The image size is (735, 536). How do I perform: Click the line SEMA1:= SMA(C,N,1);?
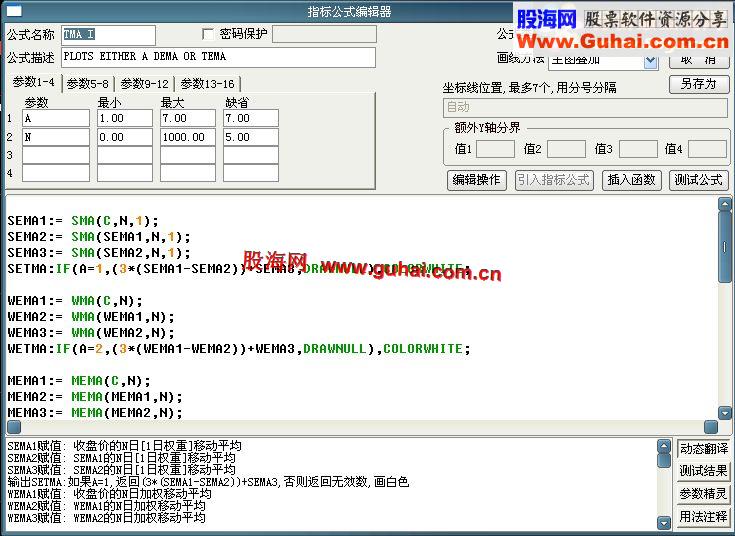(83, 220)
